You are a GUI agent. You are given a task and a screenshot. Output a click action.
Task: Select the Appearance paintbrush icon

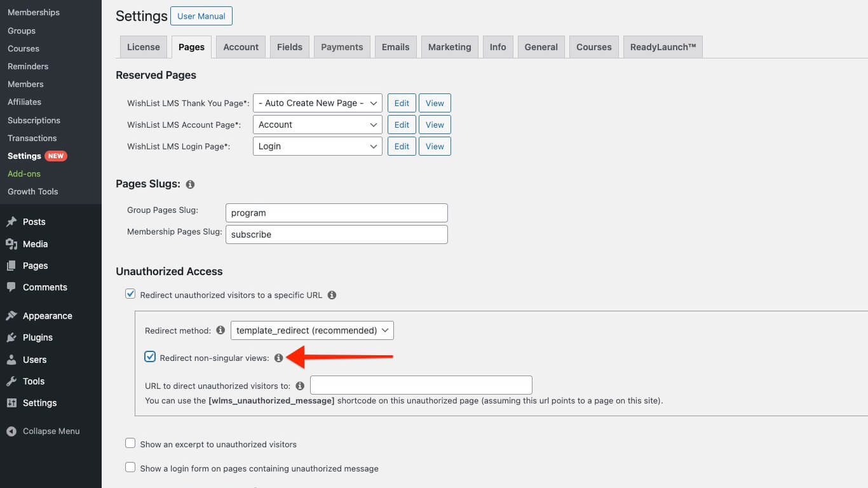(x=14, y=315)
